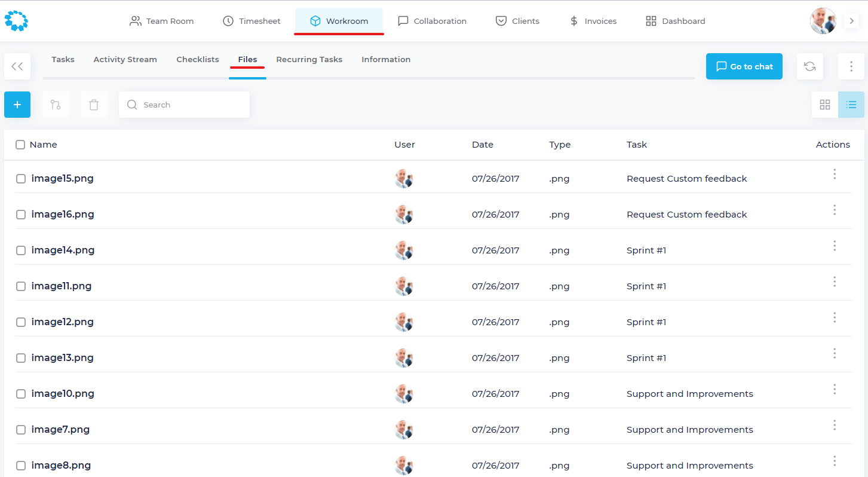This screenshot has width=868, height=477.
Task: Switch to list view layout
Action: coord(851,105)
